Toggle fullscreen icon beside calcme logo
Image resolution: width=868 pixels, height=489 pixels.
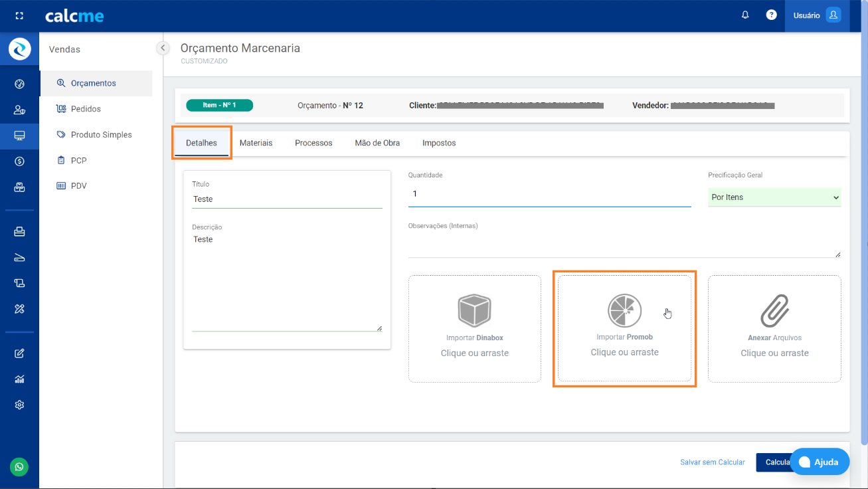click(x=19, y=16)
